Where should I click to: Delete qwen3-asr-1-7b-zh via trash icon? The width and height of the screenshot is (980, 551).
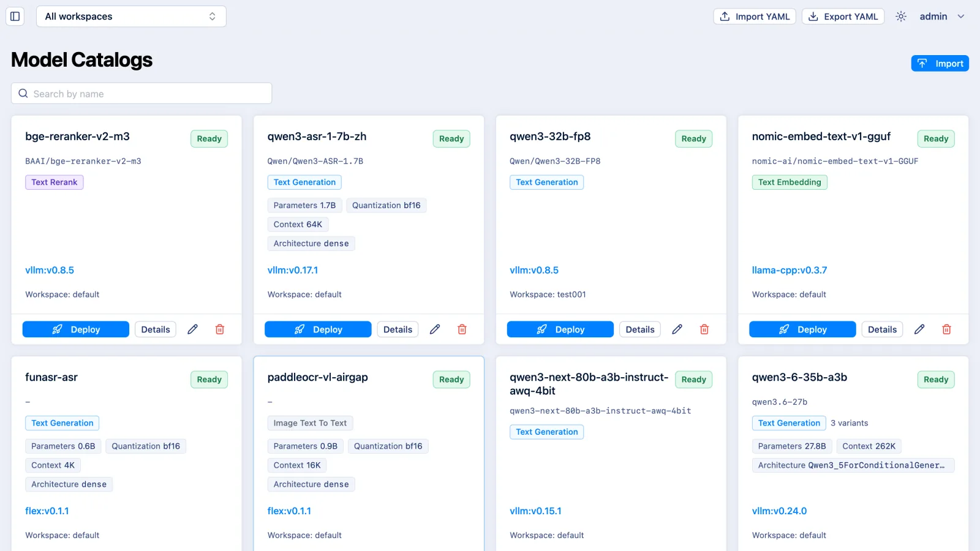462,329
